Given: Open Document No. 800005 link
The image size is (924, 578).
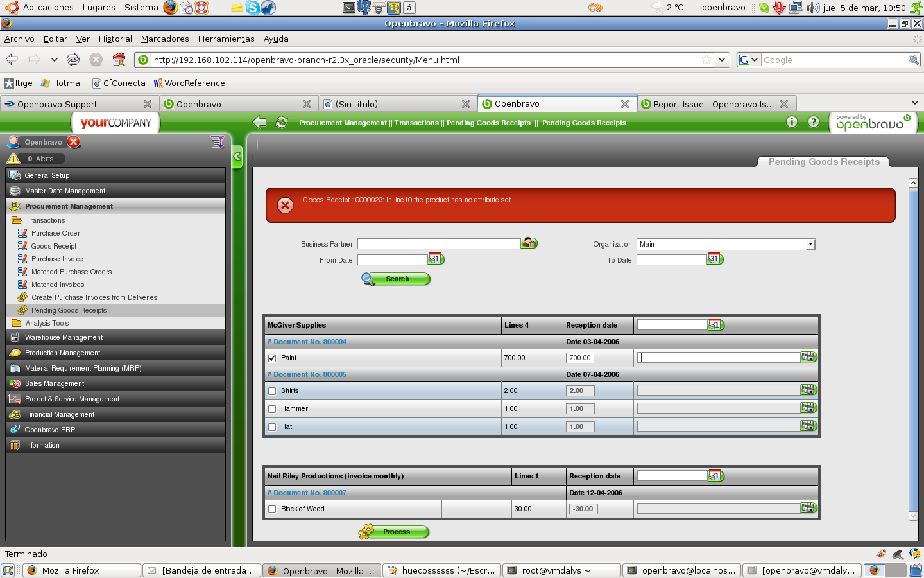Looking at the screenshot, I should coord(309,374).
